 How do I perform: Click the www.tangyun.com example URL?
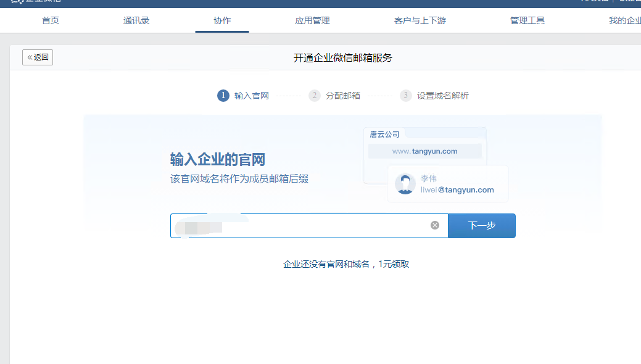[x=424, y=151]
